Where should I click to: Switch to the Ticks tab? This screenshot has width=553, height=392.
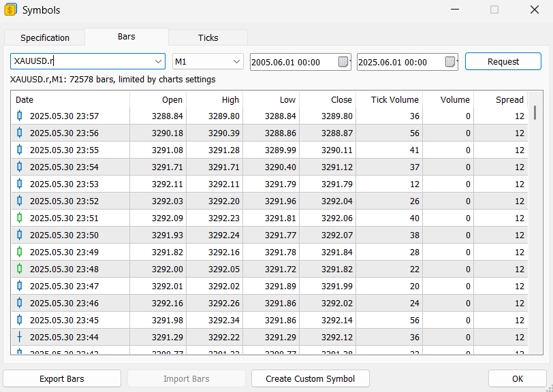click(208, 37)
